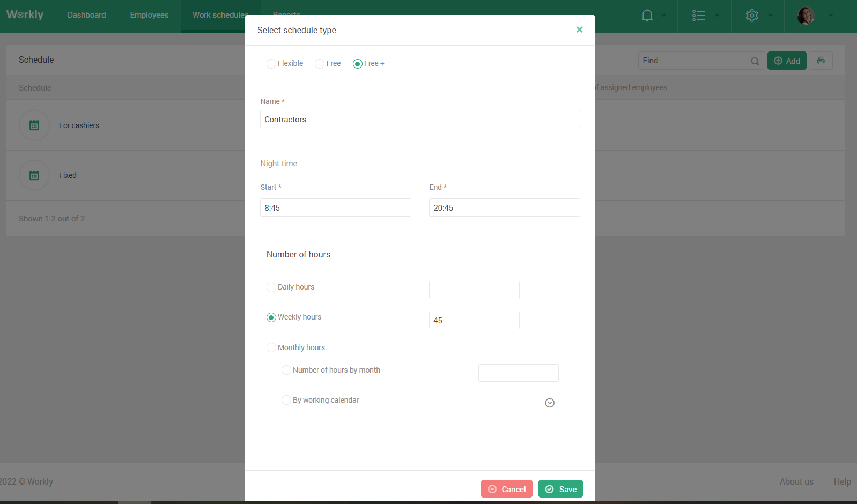Close the Select schedule type dialog
The height and width of the screenshot is (504, 857).
pyautogui.click(x=579, y=30)
